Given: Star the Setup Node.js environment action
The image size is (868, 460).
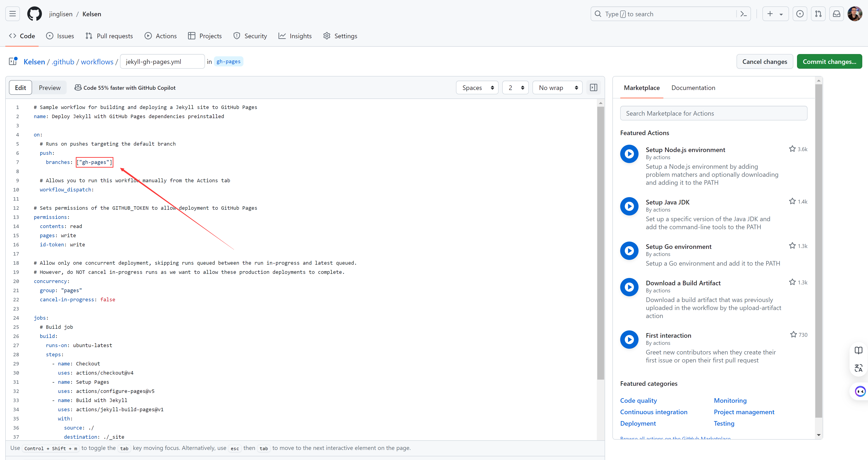Looking at the screenshot, I should [792, 149].
